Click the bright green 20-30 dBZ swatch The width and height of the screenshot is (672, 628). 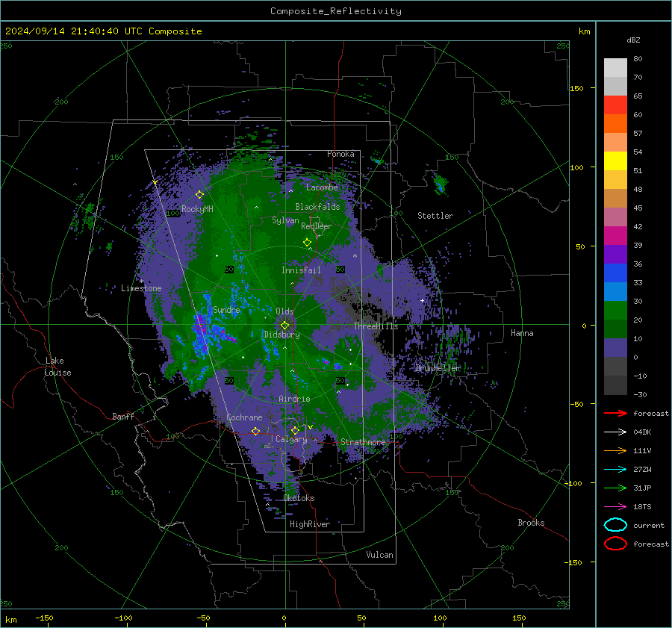pos(615,311)
